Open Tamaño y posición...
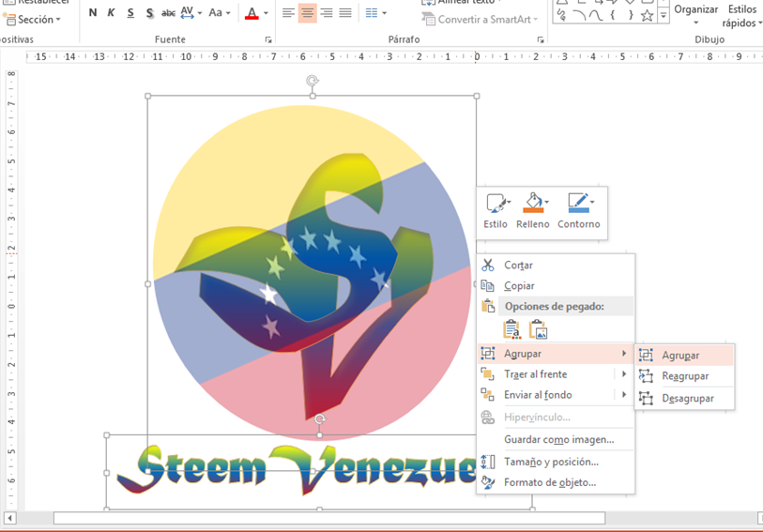 [556, 462]
